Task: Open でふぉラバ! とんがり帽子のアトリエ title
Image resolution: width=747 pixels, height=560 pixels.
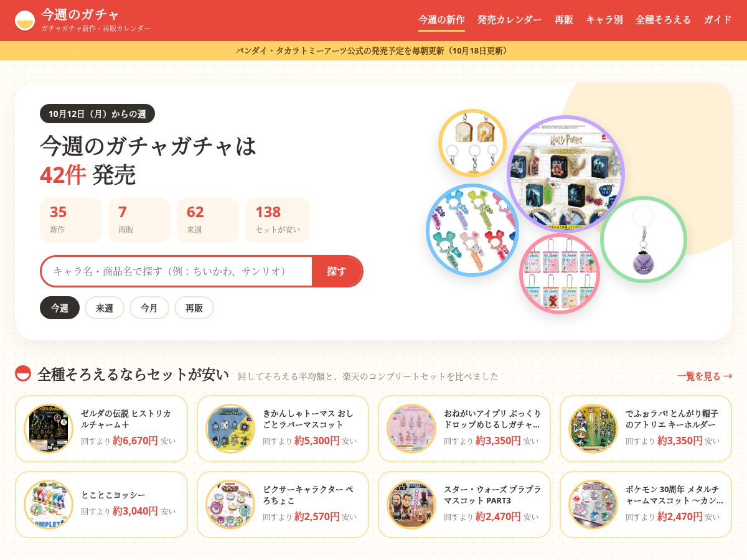Action: [672, 419]
